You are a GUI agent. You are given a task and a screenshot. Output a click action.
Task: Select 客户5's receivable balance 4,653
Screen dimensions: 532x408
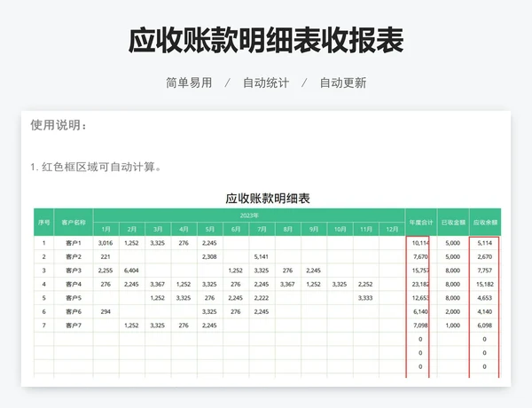click(x=484, y=298)
